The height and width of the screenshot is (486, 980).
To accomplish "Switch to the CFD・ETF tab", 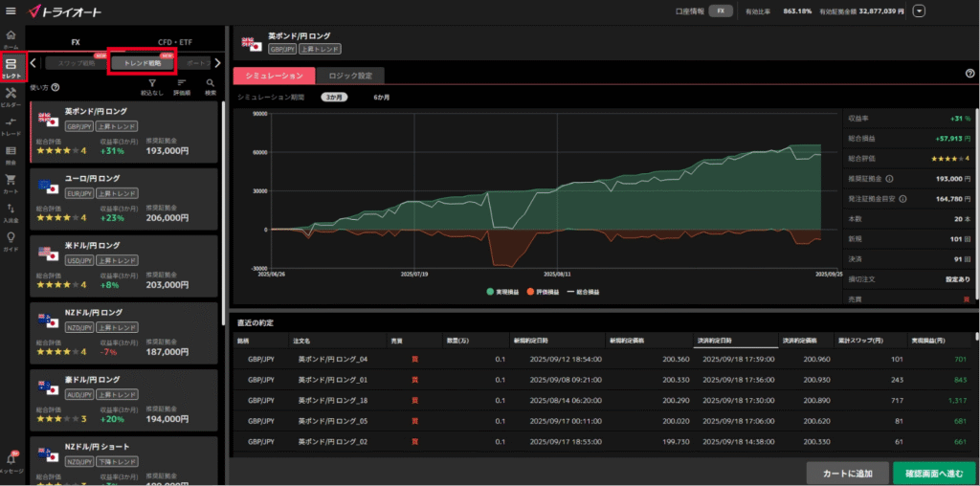I will click(x=174, y=42).
